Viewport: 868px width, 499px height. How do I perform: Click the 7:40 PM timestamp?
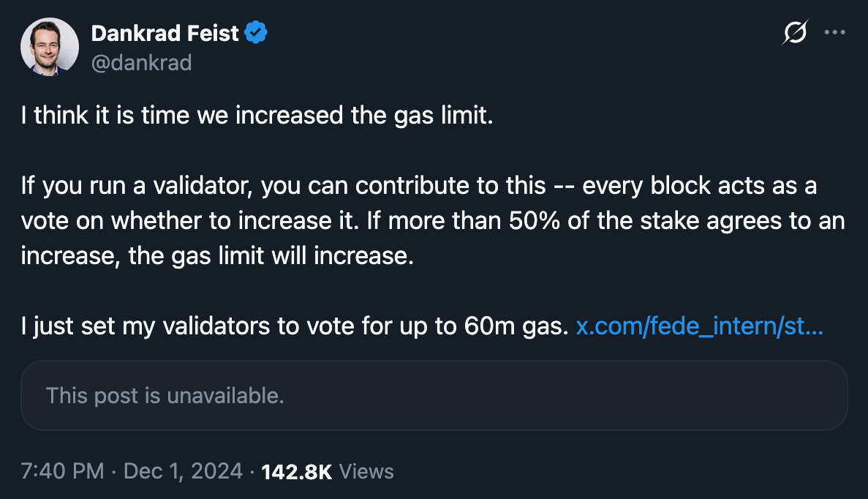click(x=61, y=471)
